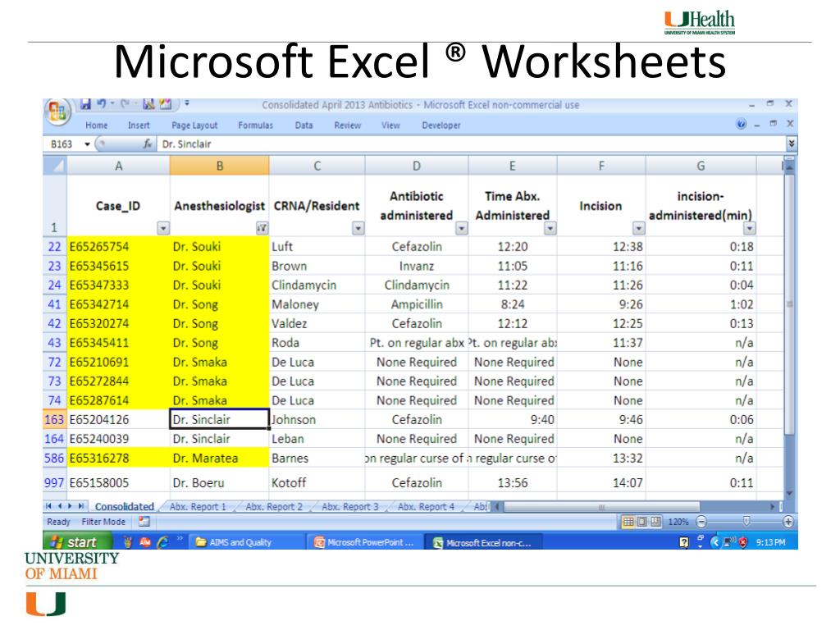Select the Consolidated sheet tab
The height and width of the screenshot is (630, 840).
pos(125,506)
